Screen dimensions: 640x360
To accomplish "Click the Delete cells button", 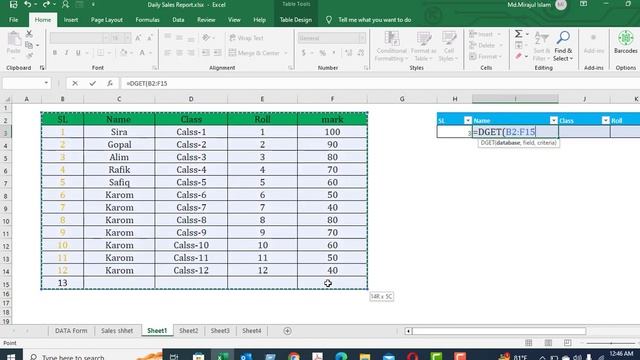I will [x=486, y=45].
